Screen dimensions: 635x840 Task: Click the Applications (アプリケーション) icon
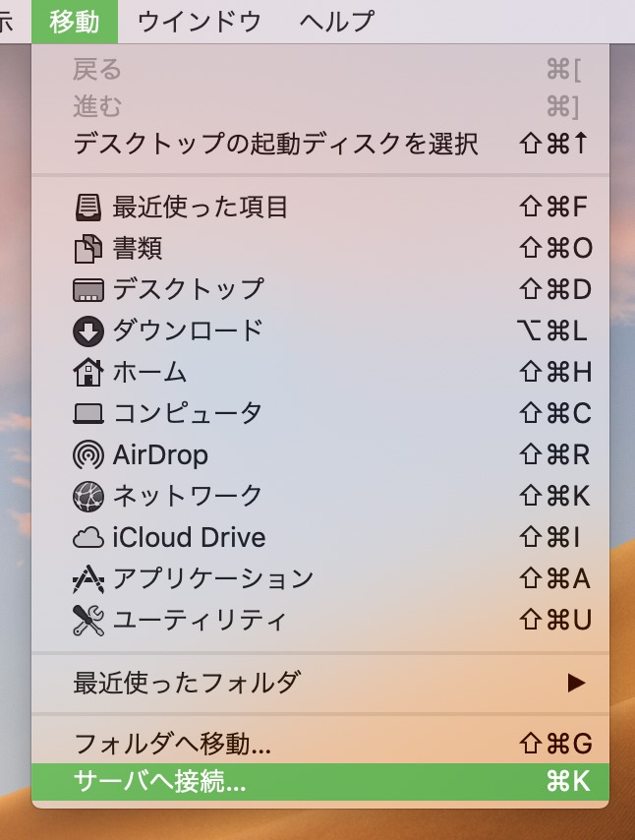click(x=87, y=579)
